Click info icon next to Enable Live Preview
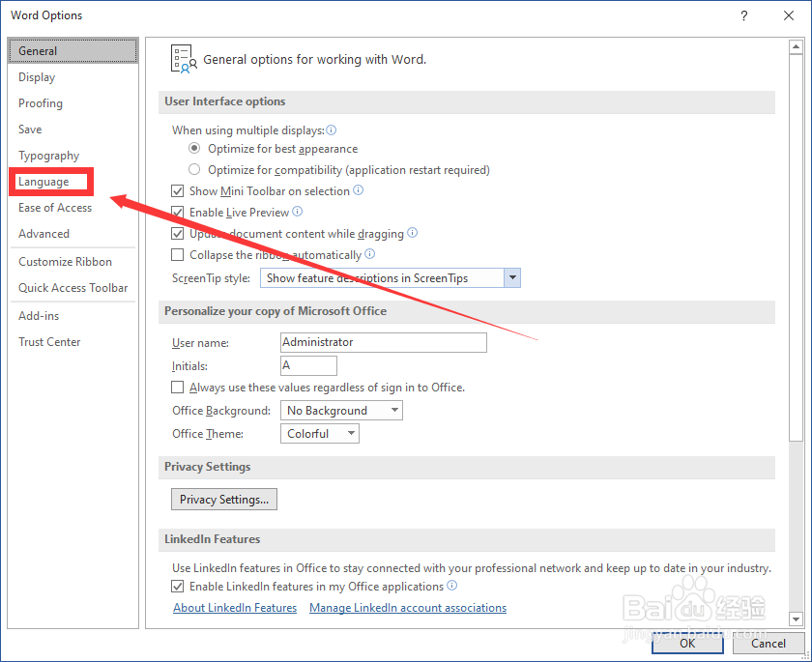 [x=298, y=212]
